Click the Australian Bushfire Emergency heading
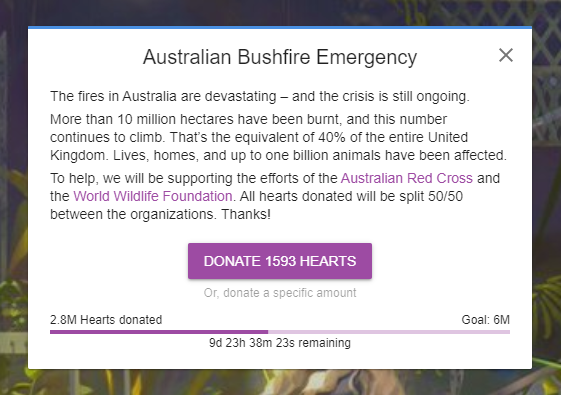The width and height of the screenshot is (561, 395). pyautogui.click(x=280, y=57)
